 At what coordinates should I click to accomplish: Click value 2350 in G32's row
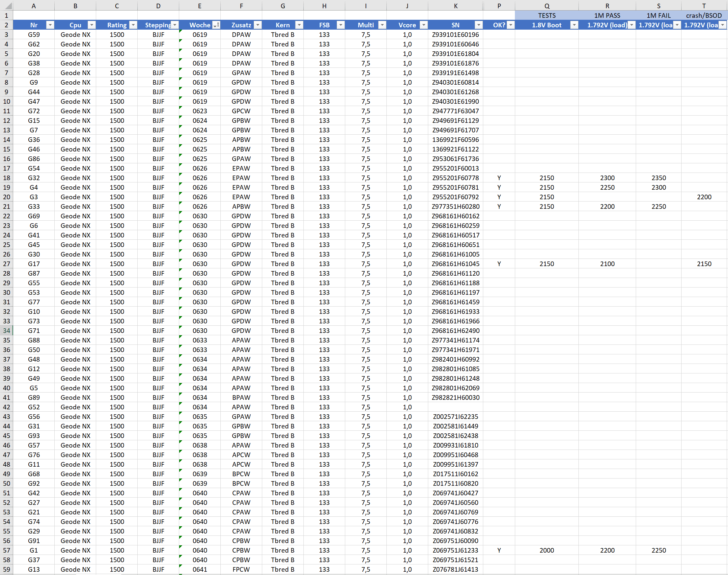tap(658, 178)
